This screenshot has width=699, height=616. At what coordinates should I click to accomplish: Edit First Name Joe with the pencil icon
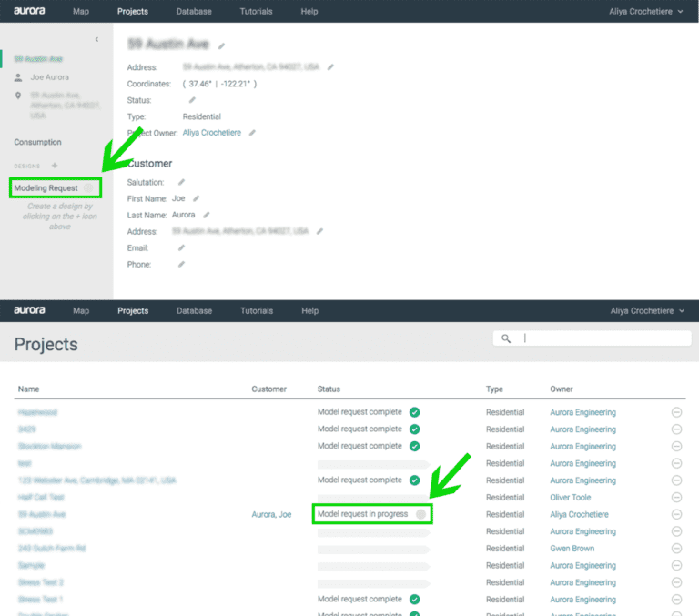pyautogui.click(x=197, y=198)
